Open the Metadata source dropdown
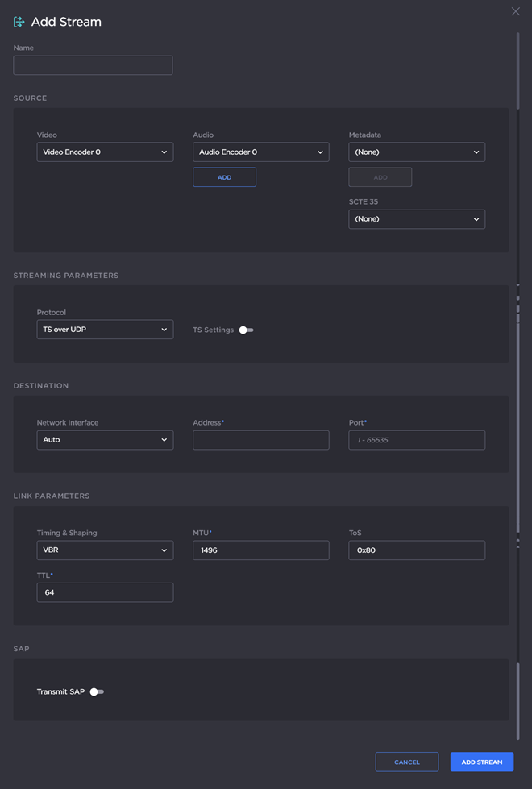This screenshot has width=532, height=789. [416, 151]
